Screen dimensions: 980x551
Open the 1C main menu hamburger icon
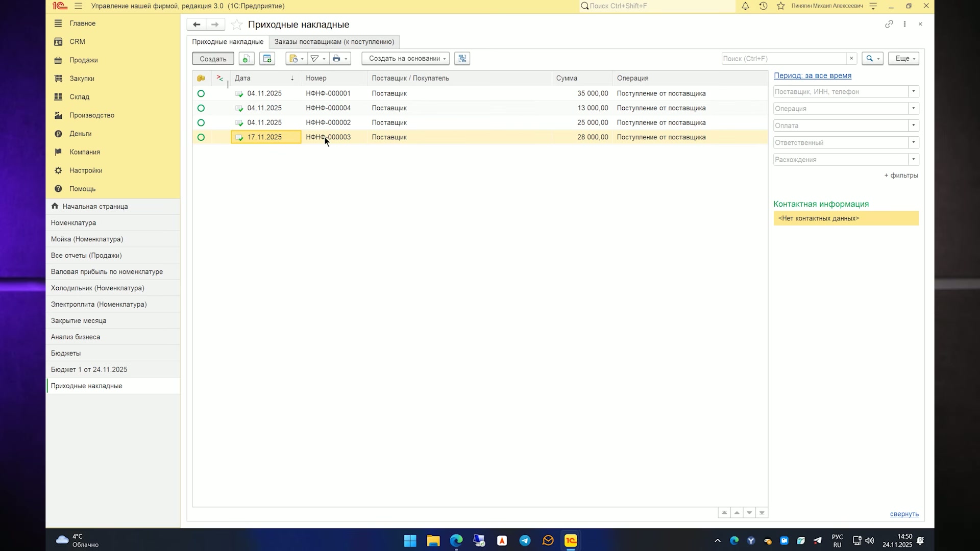[78, 6]
